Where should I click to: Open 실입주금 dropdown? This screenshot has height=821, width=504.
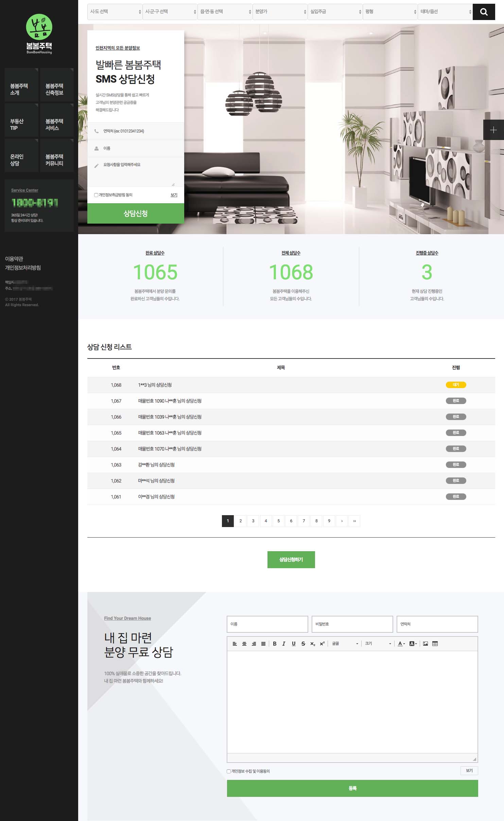point(335,12)
